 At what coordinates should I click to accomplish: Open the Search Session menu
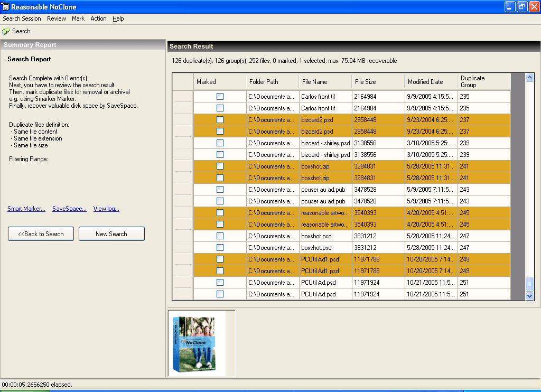22,18
